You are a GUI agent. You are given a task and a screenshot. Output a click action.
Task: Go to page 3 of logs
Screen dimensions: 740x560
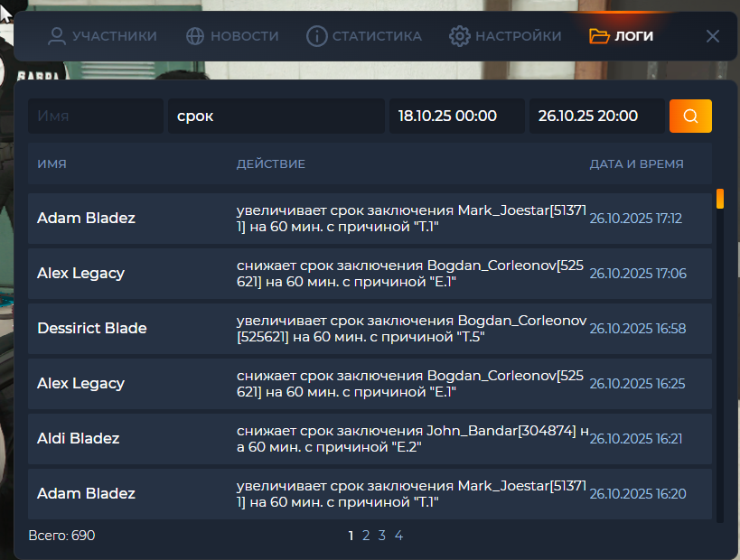382,536
